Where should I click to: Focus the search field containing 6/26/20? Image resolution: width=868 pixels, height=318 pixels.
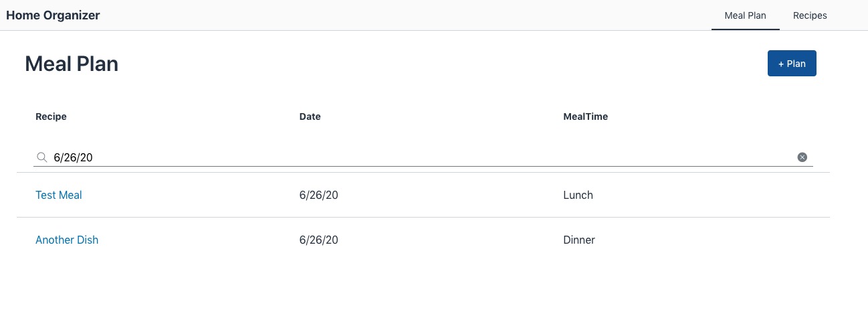(x=423, y=157)
